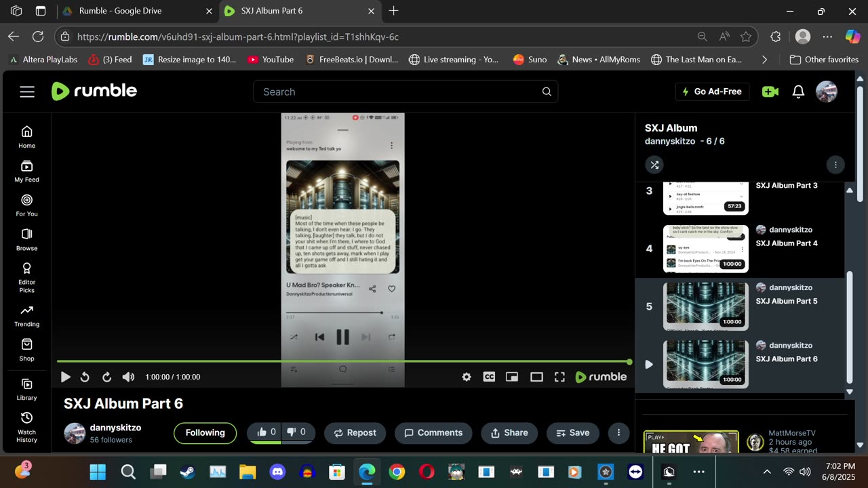Open Library in the sidebar

click(x=27, y=389)
